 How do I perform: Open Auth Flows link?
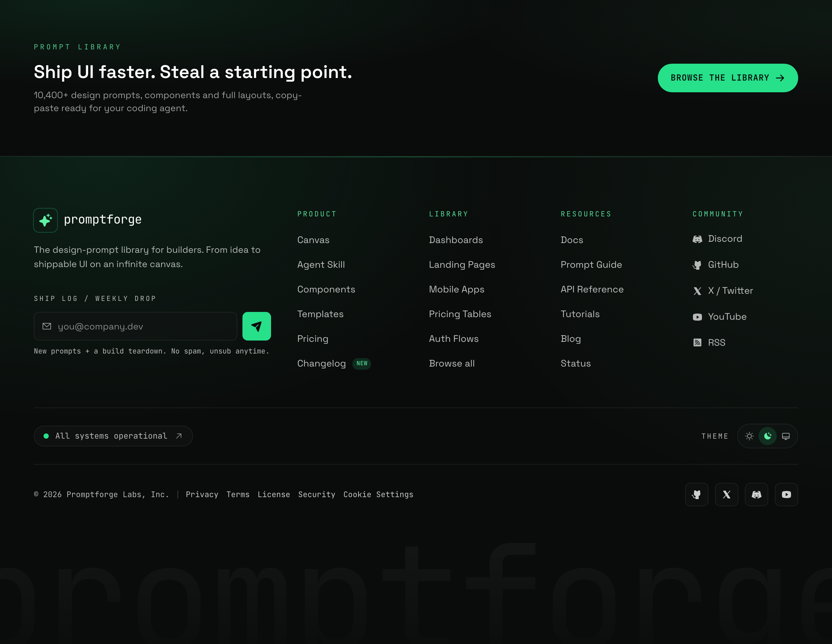click(454, 339)
